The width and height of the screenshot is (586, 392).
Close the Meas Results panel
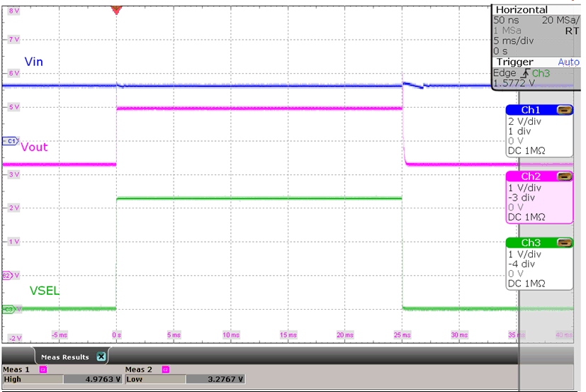(x=101, y=357)
